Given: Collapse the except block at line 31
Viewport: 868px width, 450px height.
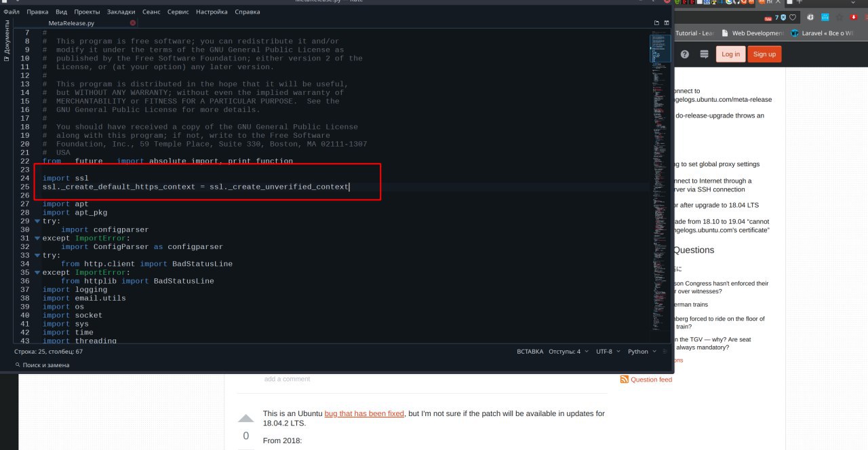Looking at the screenshot, I should tap(37, 238).
